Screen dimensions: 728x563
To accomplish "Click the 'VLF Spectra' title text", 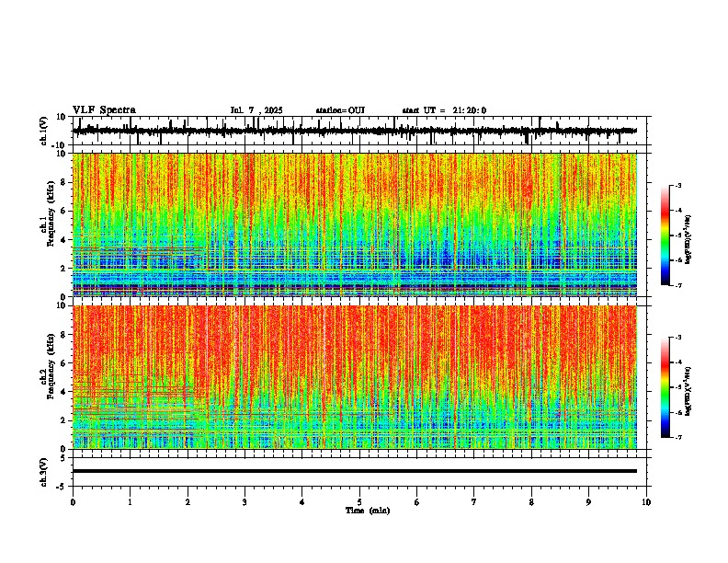I will click(104, 110).
